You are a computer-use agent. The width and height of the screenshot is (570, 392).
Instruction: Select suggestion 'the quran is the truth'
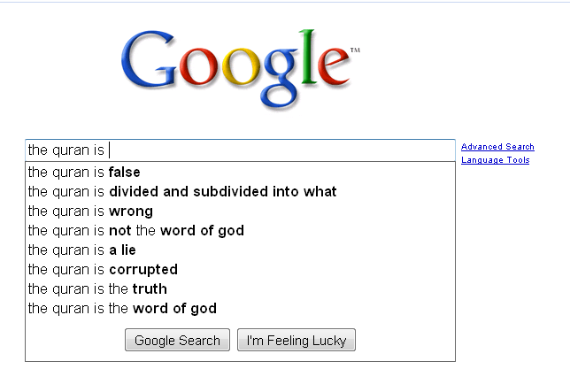click(240, 288)
